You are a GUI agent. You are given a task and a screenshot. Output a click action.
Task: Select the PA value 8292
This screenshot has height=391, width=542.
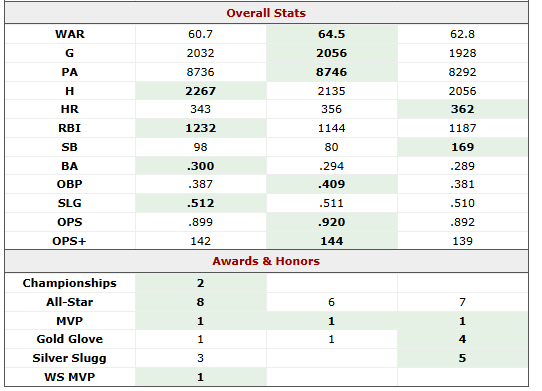click(x=462, y=72)
